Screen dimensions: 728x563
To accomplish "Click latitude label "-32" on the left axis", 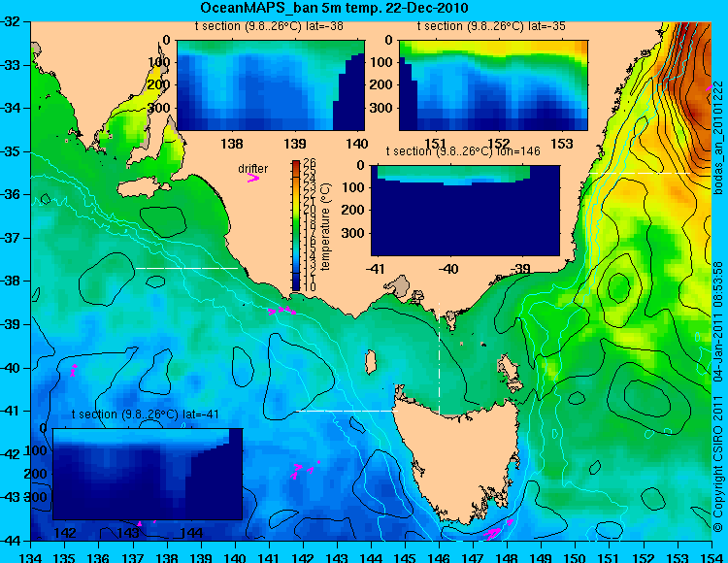I will [10, 21].
